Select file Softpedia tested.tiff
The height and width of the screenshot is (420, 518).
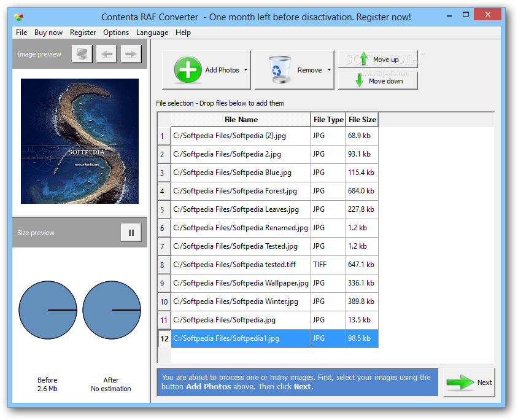click(x=241, y=265)
